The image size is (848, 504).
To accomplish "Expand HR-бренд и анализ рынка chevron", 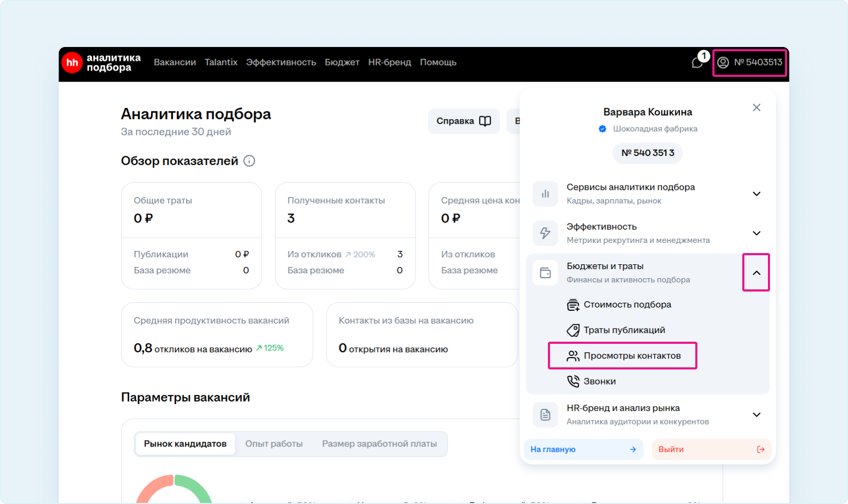I will click(x=756, y=415).
